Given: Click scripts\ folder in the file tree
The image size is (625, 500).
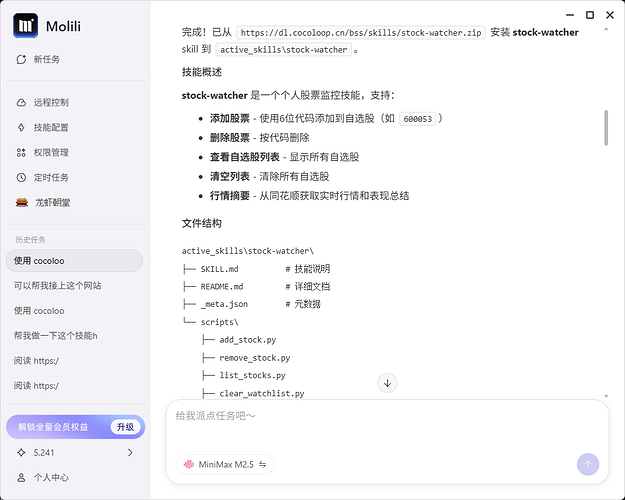Looking at the screenshot, I should (219, 322).
